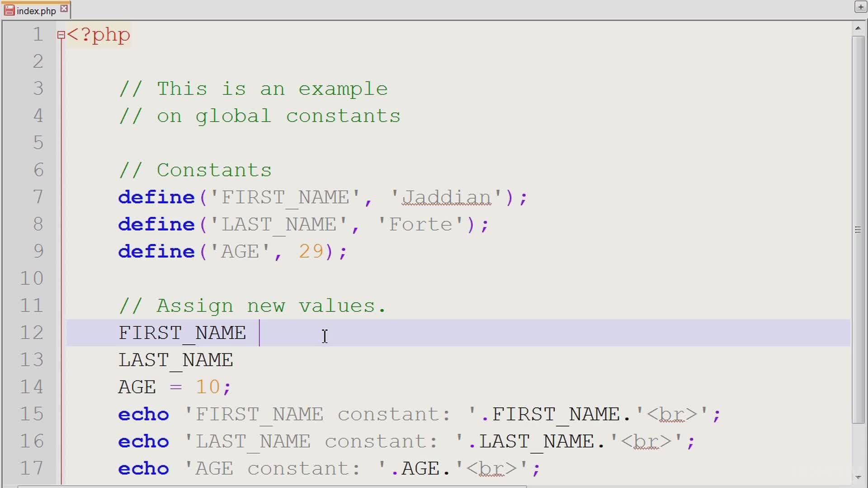868x488 pixels.
Task: Click the scroll up arrow
Action: point(858,28)
